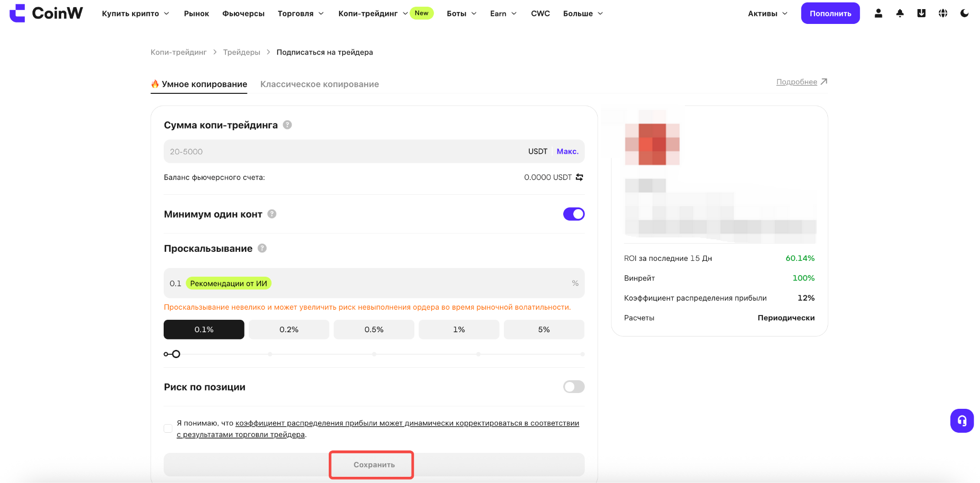
Task: Switch to Классическое копирование tab
Action: (320, 84)
